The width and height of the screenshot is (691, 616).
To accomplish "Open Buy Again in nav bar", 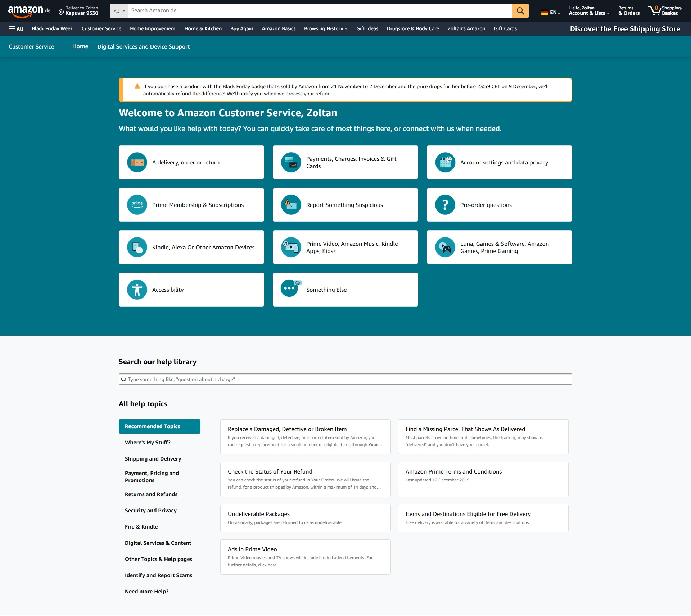I will tap(241, 29).
